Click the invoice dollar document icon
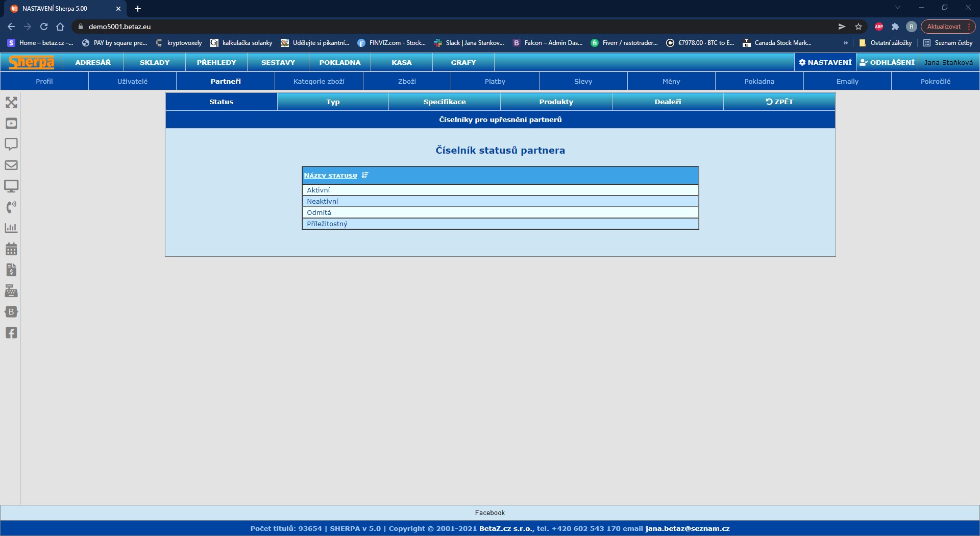Viewport: 980px width, 536px height. coord(11,270)
